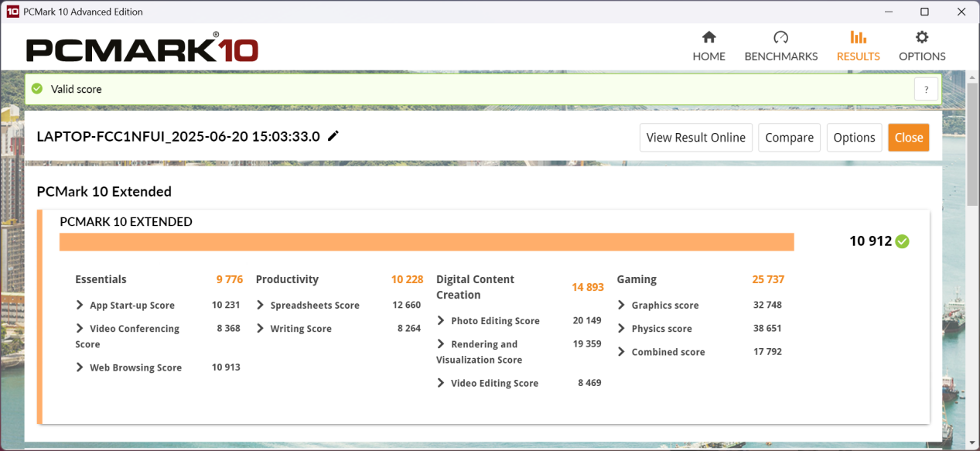The height and width of the screenshot is (451, 980).
Task: Click the green check beside 10 912 score
Action: [x=902, y=241]
